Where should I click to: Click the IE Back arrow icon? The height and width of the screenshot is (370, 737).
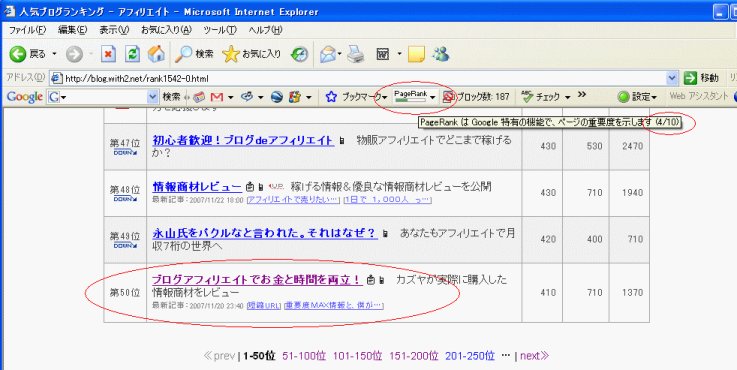(17, 55)
